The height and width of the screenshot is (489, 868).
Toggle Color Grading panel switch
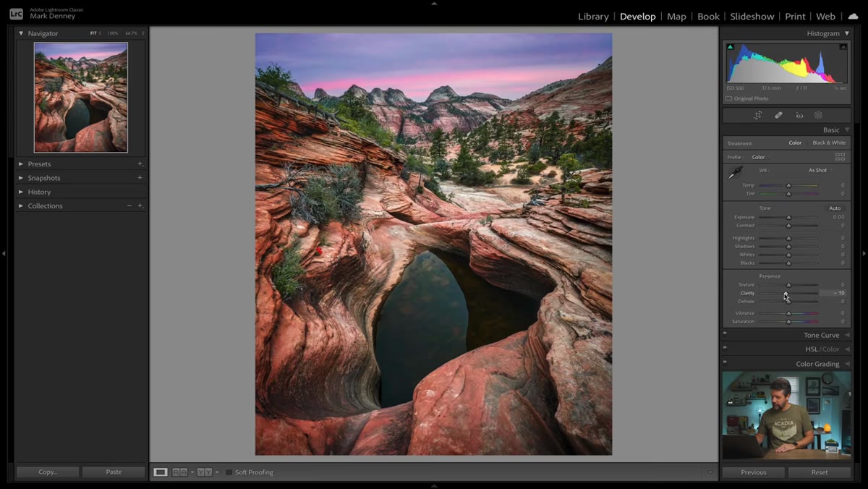click(x=725, y=362)
